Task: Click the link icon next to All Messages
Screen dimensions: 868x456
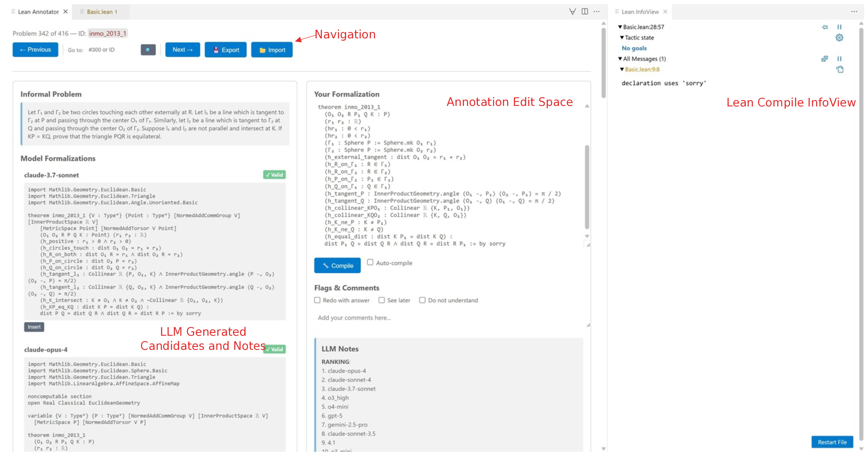Action: [x=825, y=59]
